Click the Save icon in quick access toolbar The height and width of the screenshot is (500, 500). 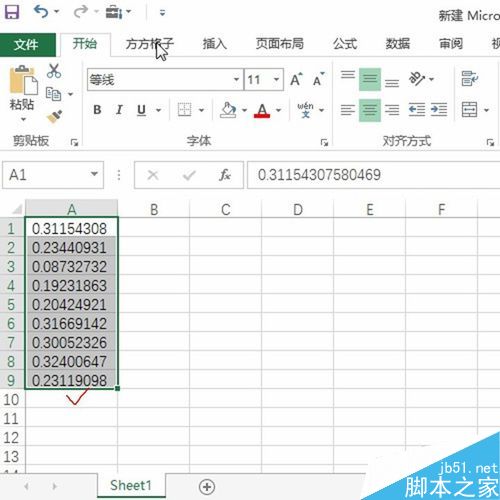(12, 13)
